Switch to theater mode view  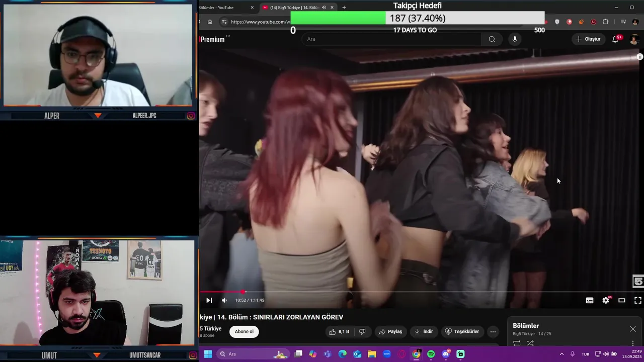[x=622, y=300]
